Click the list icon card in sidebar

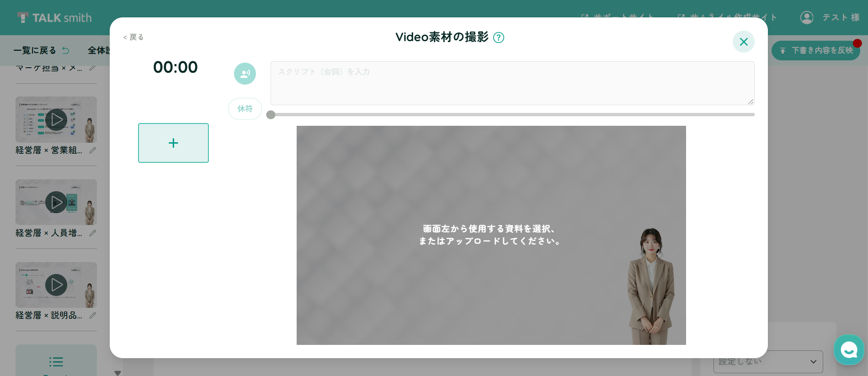click(56, 360)
